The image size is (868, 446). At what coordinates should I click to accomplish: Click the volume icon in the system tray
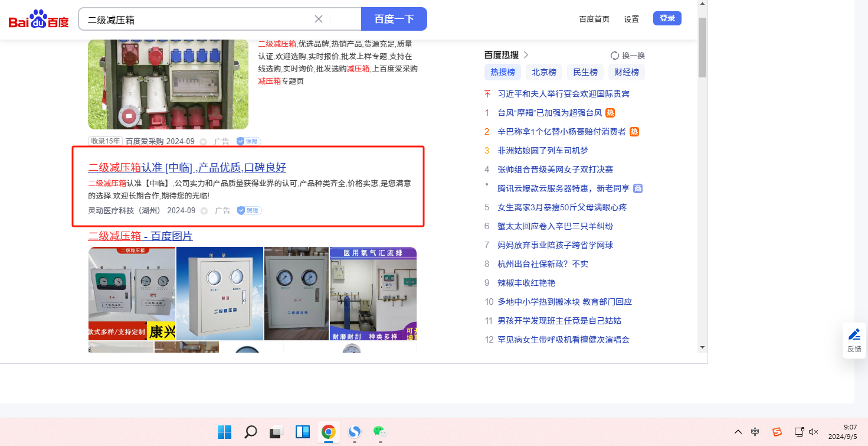(x=813, y=432)
